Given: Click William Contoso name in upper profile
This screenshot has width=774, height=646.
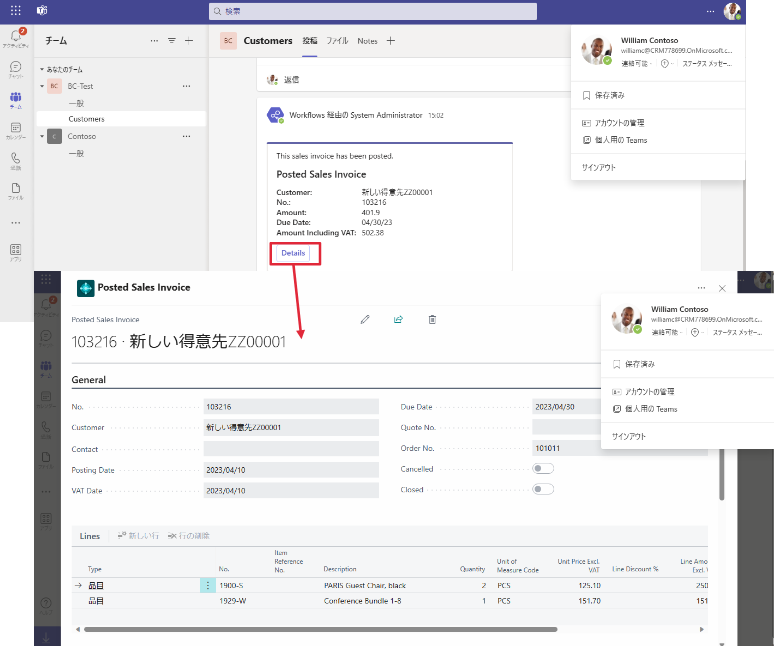Looking at the screenshot, I should coord(649,40).
